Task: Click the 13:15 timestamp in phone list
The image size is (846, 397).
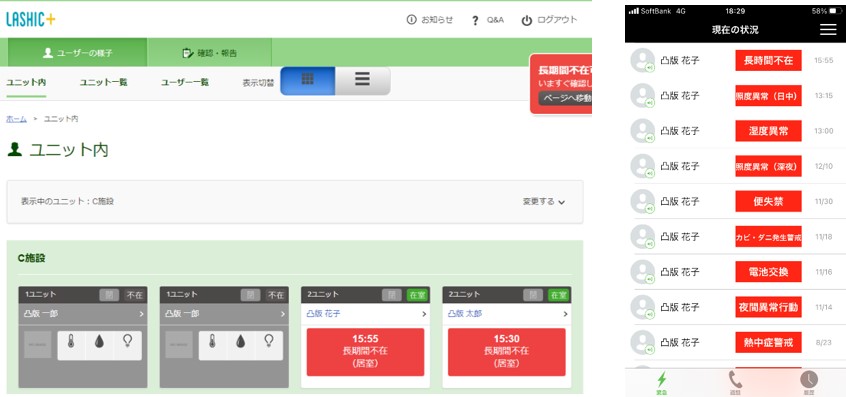Action: point(824,95)
